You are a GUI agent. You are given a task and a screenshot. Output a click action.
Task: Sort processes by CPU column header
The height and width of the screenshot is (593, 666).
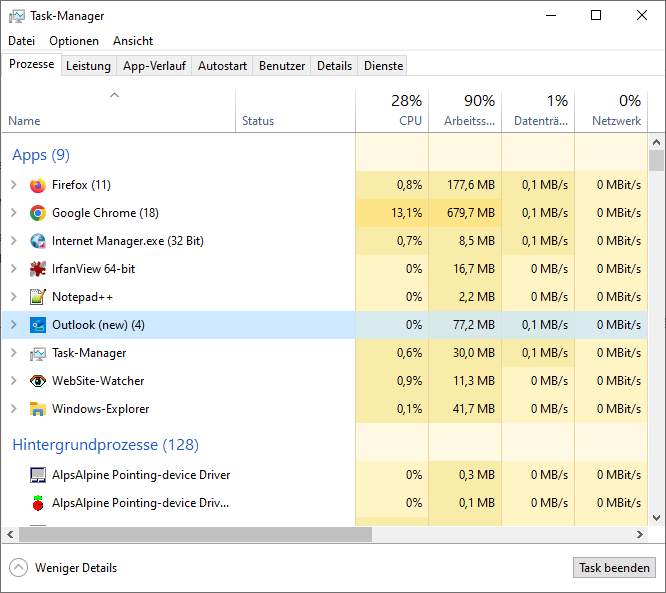[392, 110]
